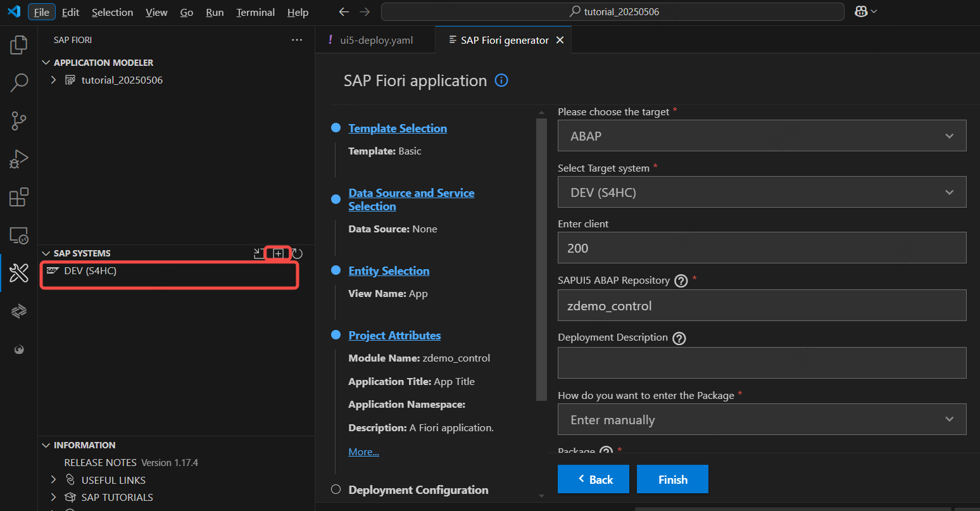Open the Source Control view

tap(19, 120)
